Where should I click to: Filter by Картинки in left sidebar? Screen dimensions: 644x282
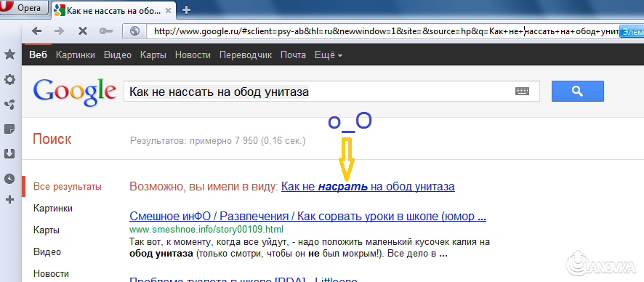(53, 209)
